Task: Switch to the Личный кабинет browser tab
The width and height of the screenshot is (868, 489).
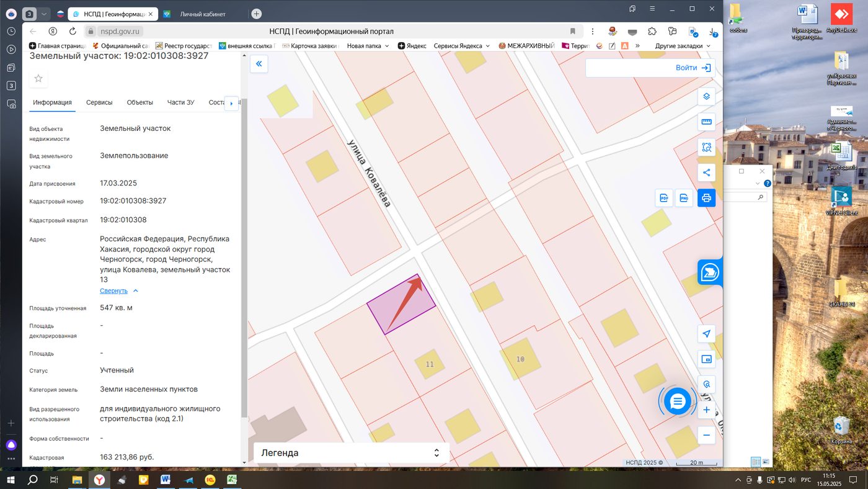Action: pos(203,14)
